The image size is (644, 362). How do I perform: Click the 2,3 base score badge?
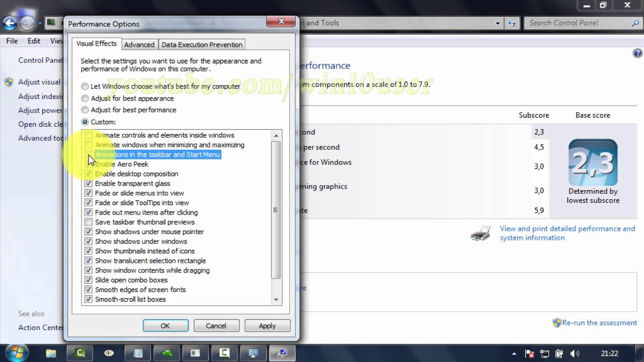click(x=593, y=162)
